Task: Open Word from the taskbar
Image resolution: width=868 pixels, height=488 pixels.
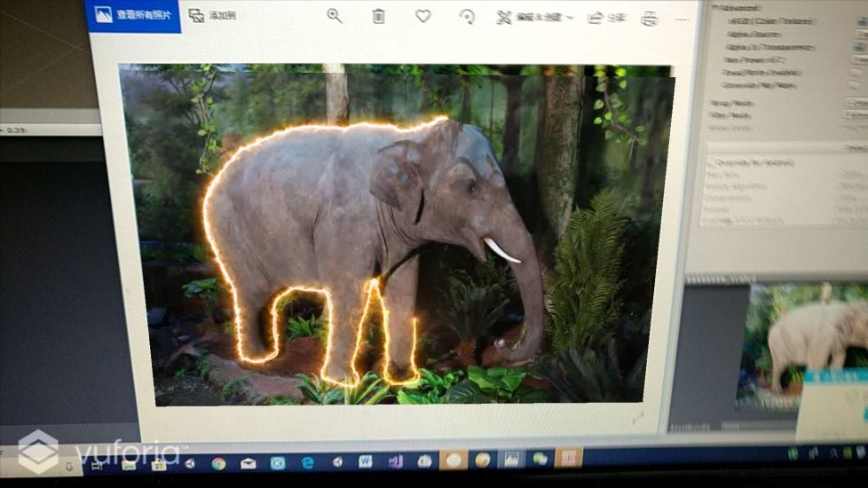Action: coord(365,461)
